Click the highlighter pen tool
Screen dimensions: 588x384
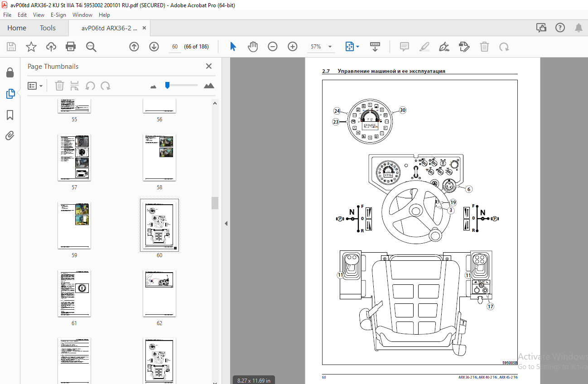424,47
